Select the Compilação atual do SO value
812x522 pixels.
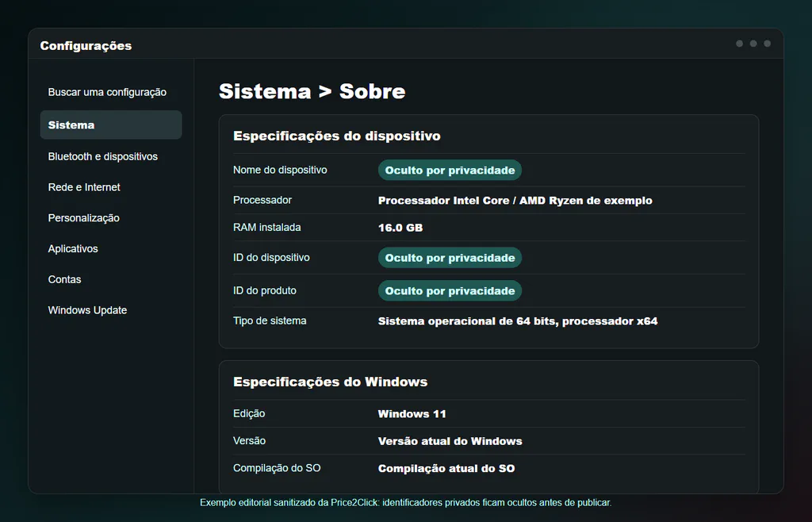click(x=446, y=469)
